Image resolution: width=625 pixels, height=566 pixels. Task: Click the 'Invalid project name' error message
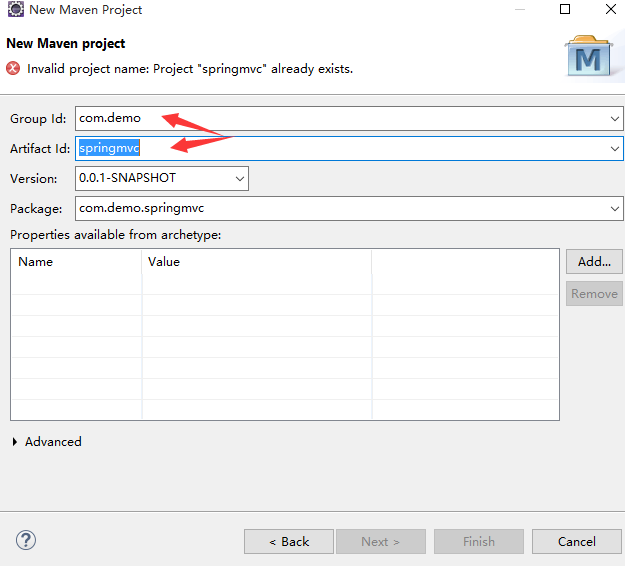point(190,69)
